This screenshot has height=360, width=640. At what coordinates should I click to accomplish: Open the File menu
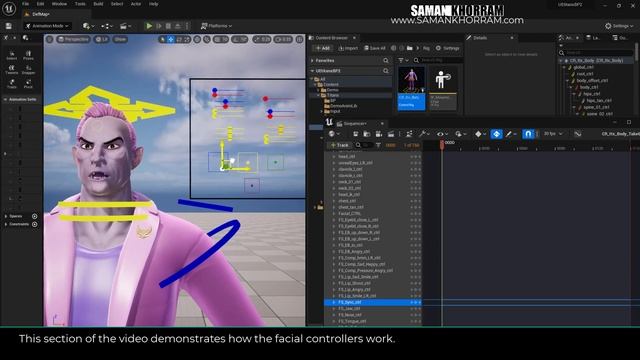pyautogui.click(x=25, y=4)
